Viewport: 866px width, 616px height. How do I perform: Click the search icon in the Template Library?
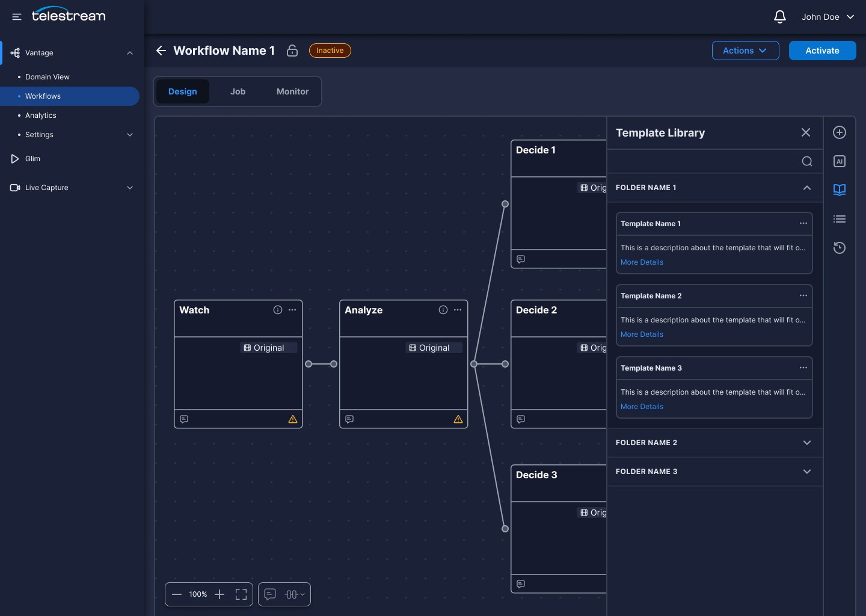point(807,161)
